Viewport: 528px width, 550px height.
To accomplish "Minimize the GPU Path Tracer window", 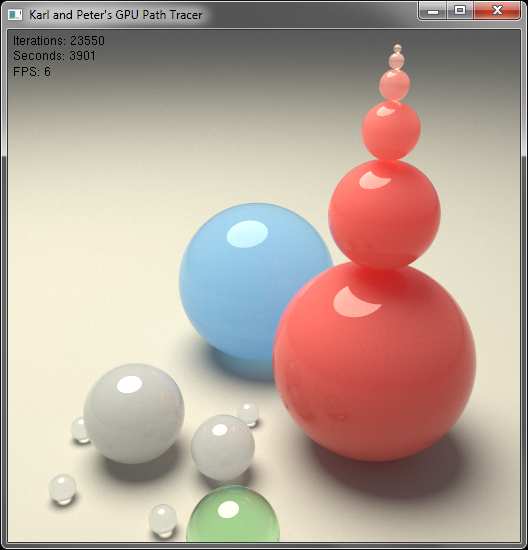I will point(433,11).
